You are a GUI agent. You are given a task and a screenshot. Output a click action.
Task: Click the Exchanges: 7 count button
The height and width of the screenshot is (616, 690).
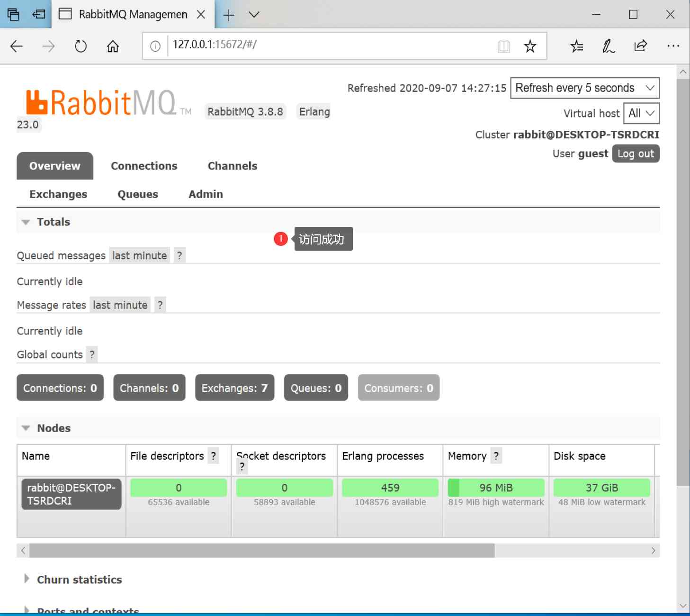coord(234,388)
